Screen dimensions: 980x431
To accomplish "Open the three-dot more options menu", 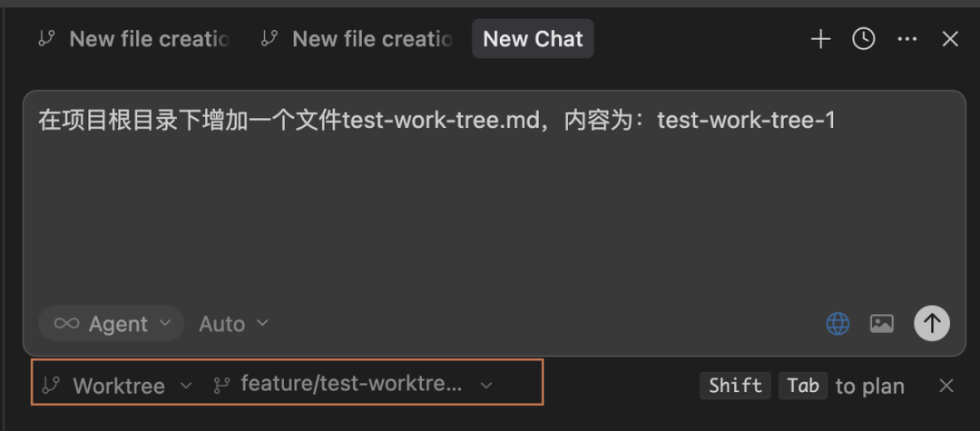I will point(906,39).
